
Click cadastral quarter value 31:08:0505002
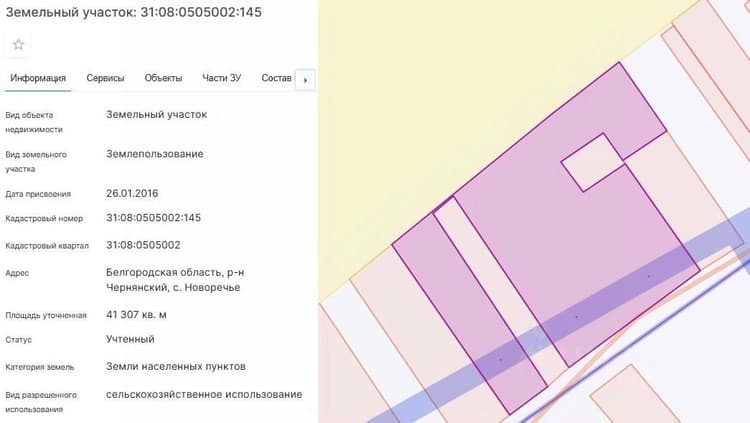click(x=143, y=245)
